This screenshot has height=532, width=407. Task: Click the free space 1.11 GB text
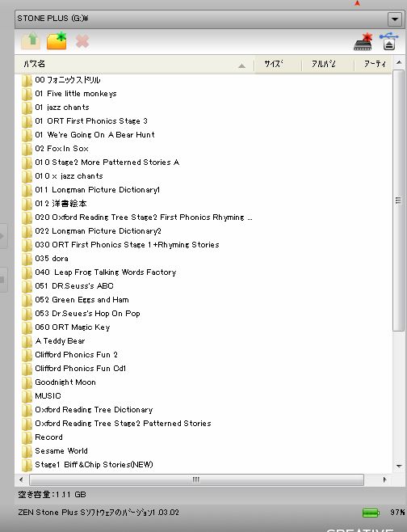click(52, 495)
